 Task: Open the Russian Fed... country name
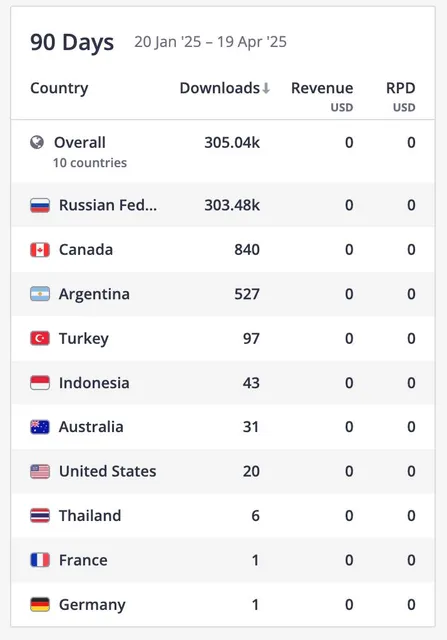pos(108,205)
